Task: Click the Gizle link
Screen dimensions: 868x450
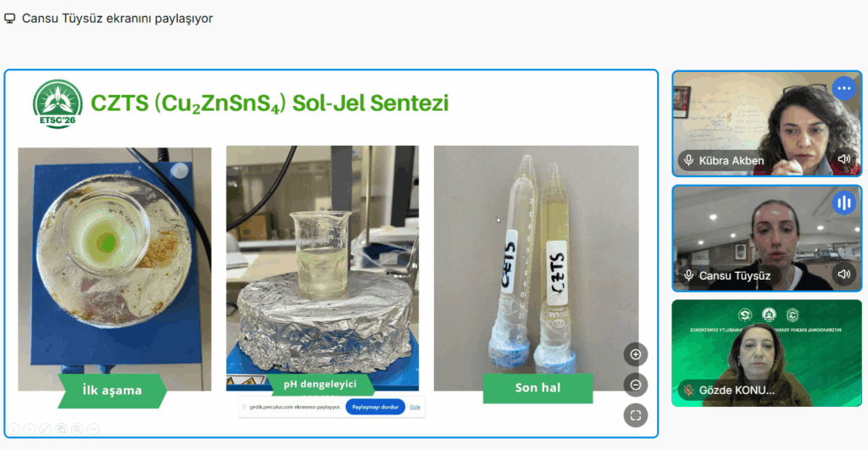Action: coord(415,408)
